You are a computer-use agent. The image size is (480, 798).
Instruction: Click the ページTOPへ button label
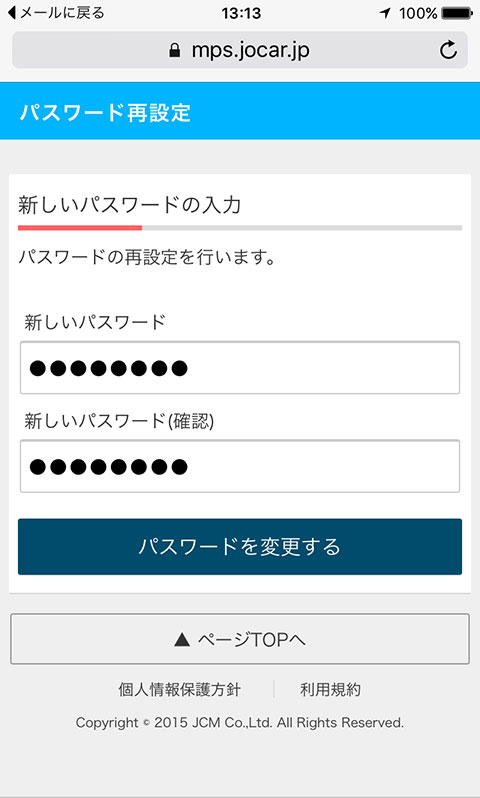(x=251, y=640)
